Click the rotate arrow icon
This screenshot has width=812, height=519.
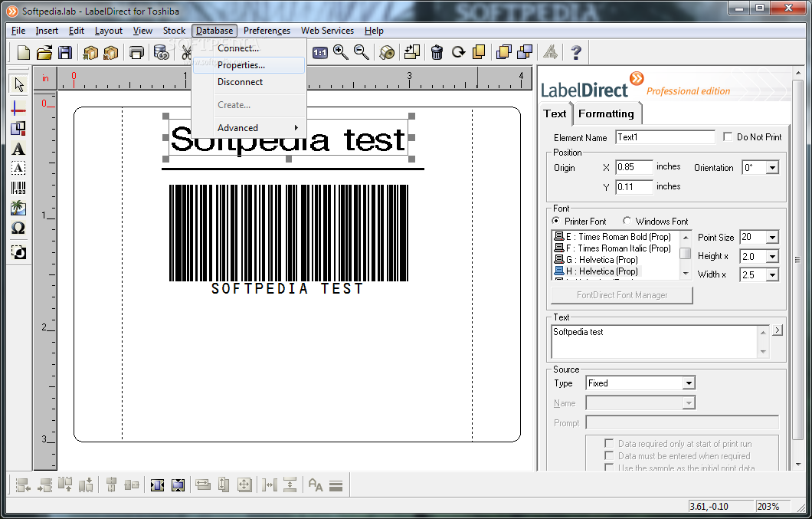(458, 52)
